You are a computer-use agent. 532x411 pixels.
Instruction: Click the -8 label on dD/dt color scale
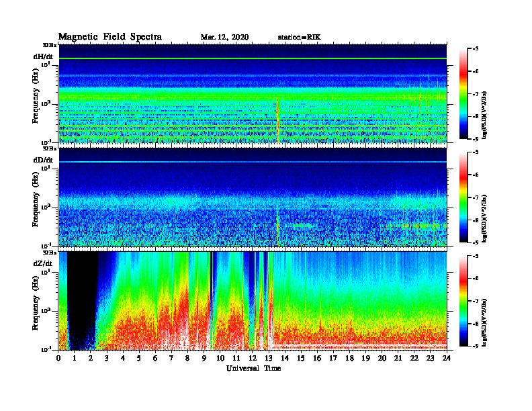[x=475, y=220]
